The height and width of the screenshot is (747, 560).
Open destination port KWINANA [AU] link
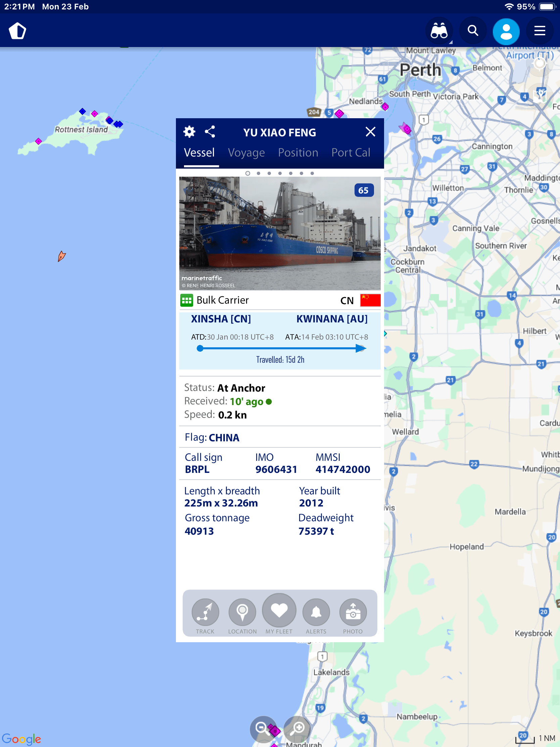point(332,319)
